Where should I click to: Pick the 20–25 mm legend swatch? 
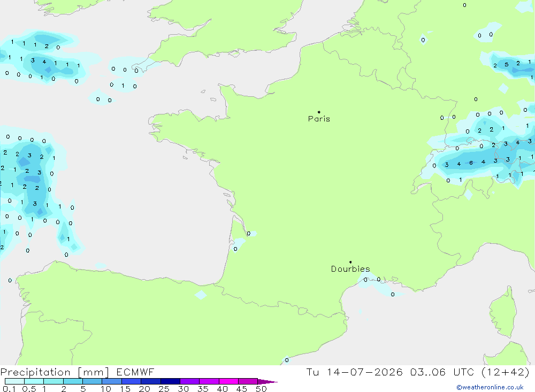tap(150, 381)
